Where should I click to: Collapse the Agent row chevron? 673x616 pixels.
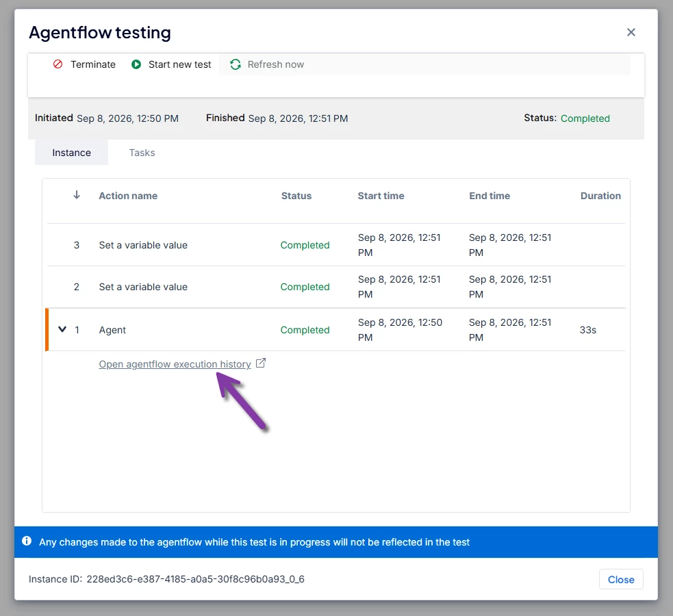click(62, 329)
